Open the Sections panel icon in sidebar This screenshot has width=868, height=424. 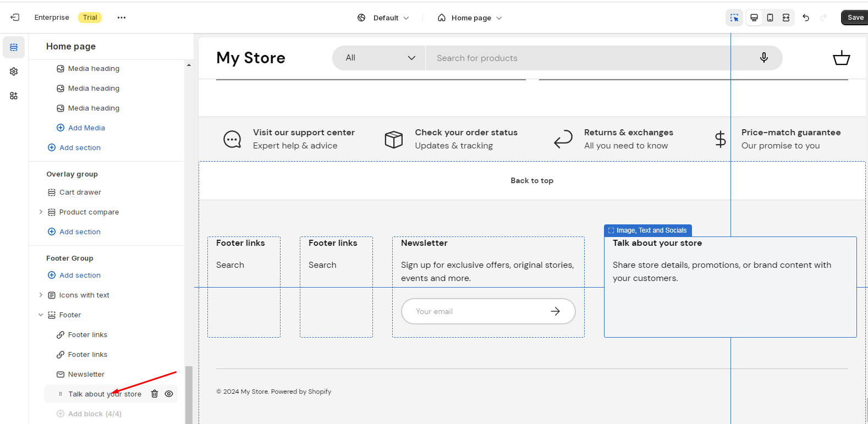[14, 47]
